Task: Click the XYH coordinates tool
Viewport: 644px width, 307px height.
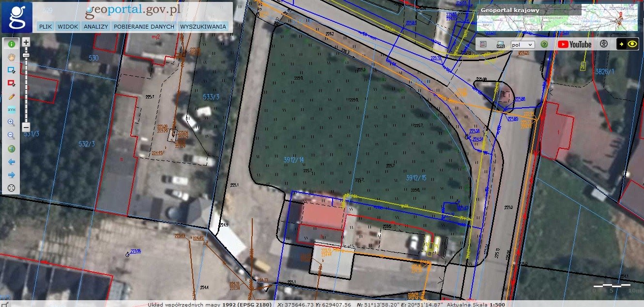Action: [11, 110]
